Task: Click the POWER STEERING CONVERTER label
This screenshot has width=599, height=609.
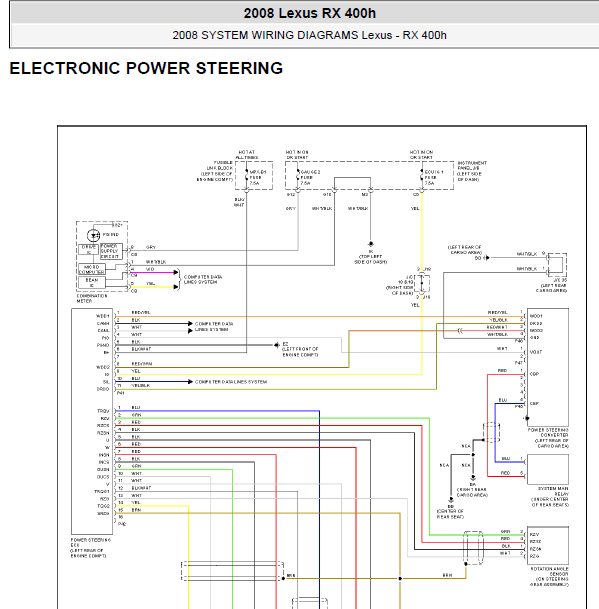Action: tap(548, 438)
